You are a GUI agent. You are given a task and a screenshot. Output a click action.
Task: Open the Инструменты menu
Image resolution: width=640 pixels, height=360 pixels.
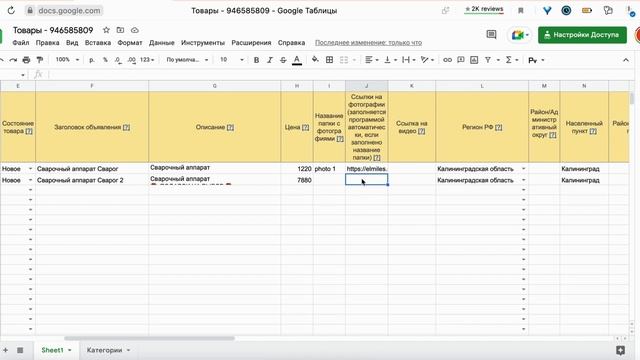pos(203,42)
